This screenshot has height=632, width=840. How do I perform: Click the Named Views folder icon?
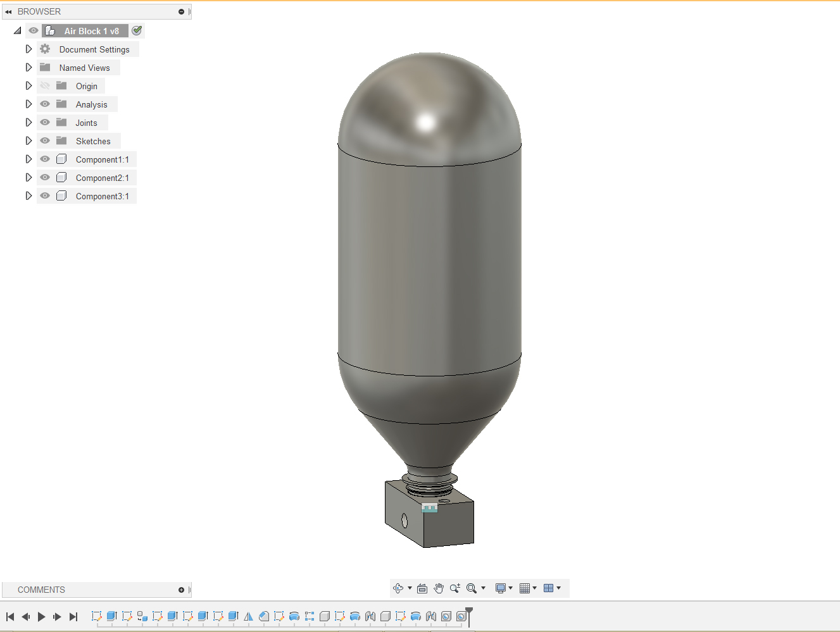pyautogui.click(x=45, y=68)
